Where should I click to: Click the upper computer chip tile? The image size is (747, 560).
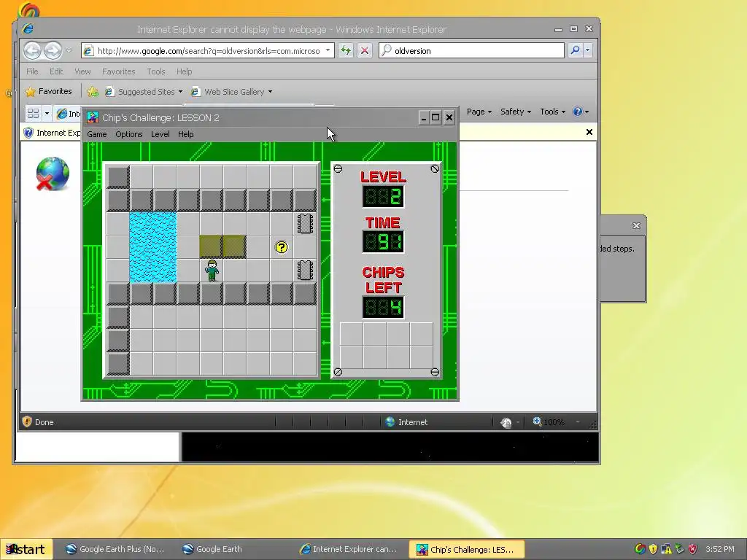pos(305,224)
